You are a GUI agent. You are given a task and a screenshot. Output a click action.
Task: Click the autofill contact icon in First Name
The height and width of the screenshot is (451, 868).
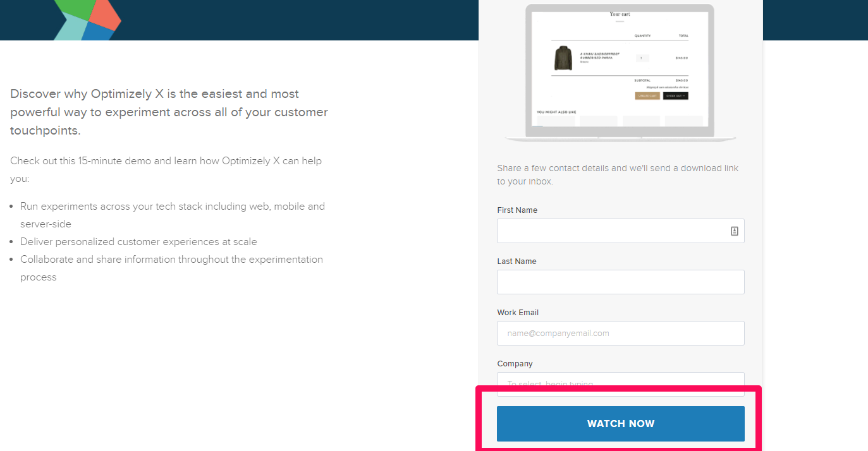click(x=734, y=231)
